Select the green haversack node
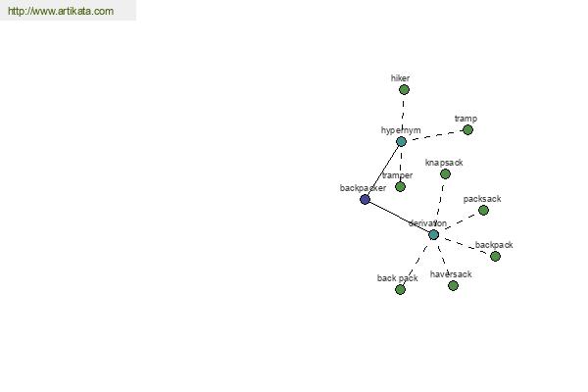Image resolution: width=588 pixels, height=392 pixels. click(453, 285)
